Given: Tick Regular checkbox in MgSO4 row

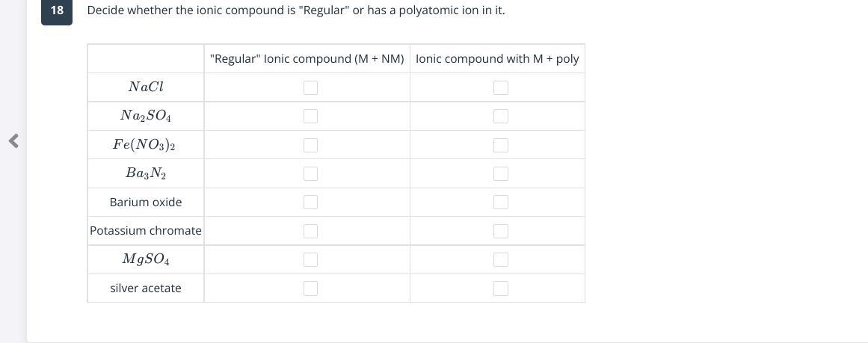Looking at the screenshot, I should [310, 259].
